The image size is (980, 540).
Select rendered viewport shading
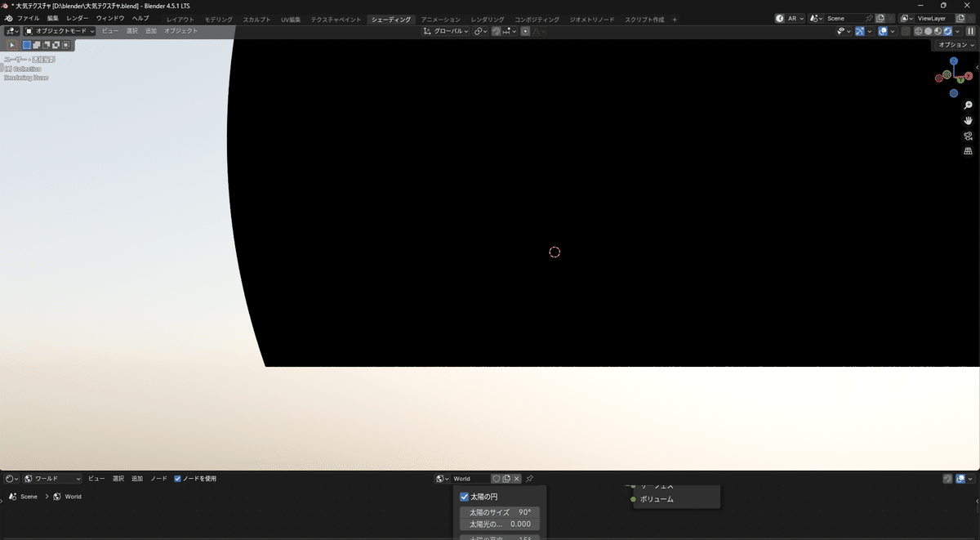(947, 31)
